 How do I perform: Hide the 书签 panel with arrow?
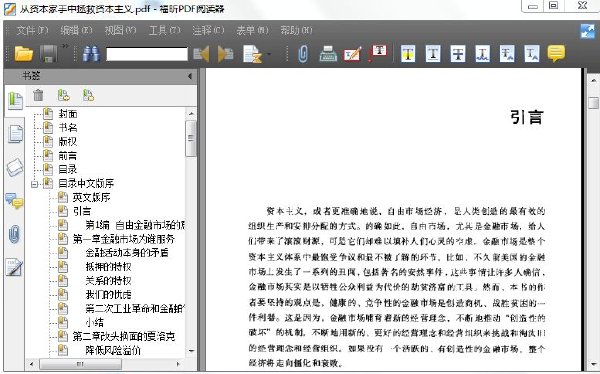pos(190,76)
